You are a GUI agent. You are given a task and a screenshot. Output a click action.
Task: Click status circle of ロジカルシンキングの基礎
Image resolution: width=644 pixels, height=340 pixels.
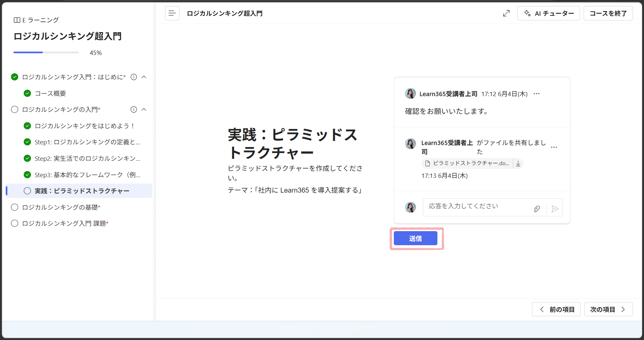[x=14, y=207]
